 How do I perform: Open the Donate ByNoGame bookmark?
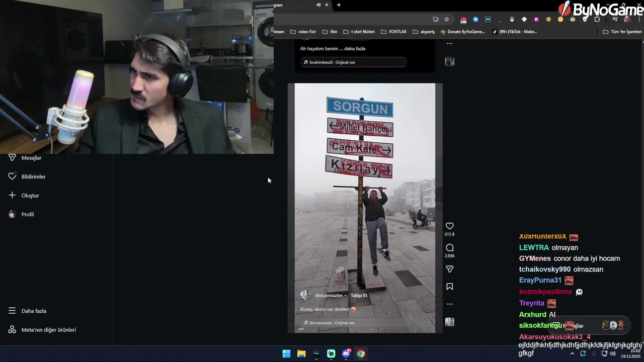(462, 32)
